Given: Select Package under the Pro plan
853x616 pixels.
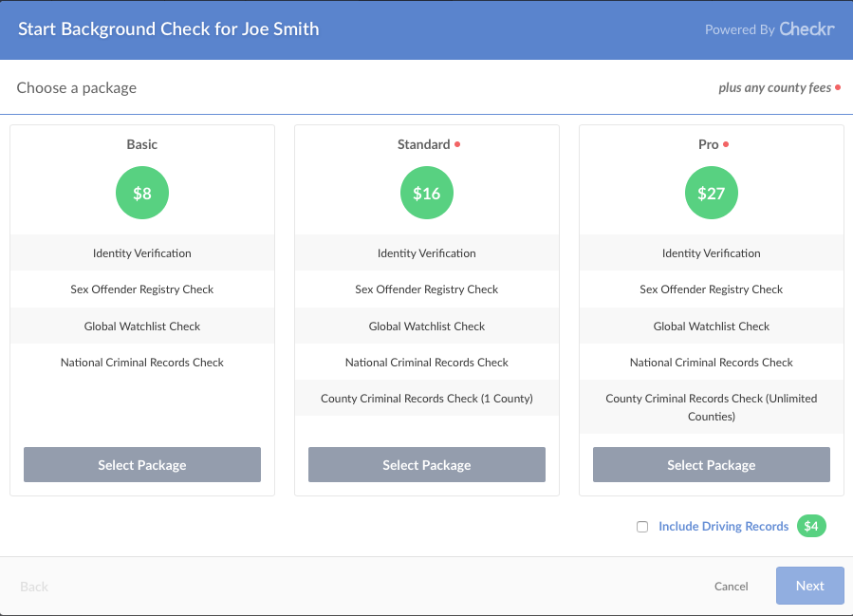Looking at the screenshot, I should (x=711, y=464).
